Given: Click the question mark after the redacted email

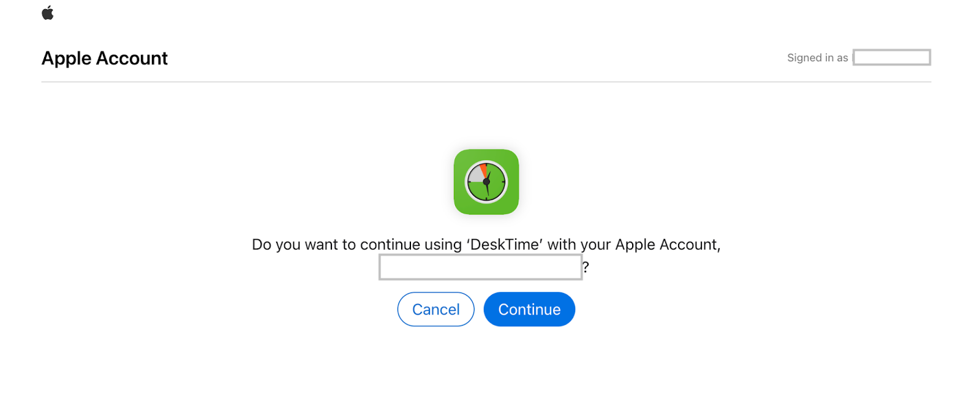Looking at the screenshot, I should (586, 267).
